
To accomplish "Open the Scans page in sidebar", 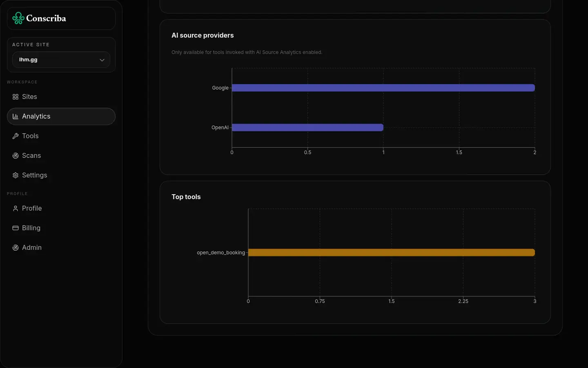I will click(31, 156).
